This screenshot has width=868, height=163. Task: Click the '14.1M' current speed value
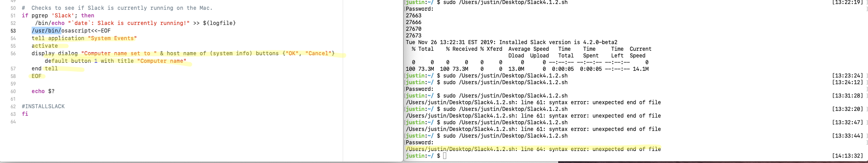click(640, 69)
